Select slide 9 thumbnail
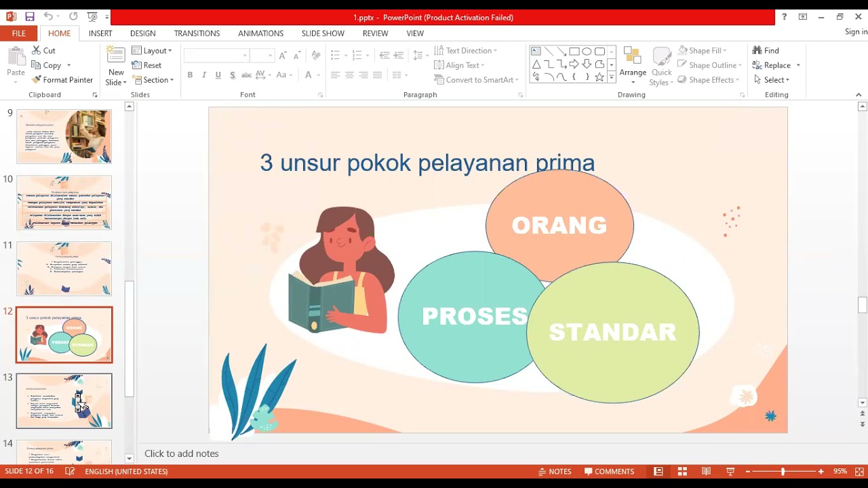The height and width of the screenshot is (488, 868). pyautogui.click(x=64, y=136)
